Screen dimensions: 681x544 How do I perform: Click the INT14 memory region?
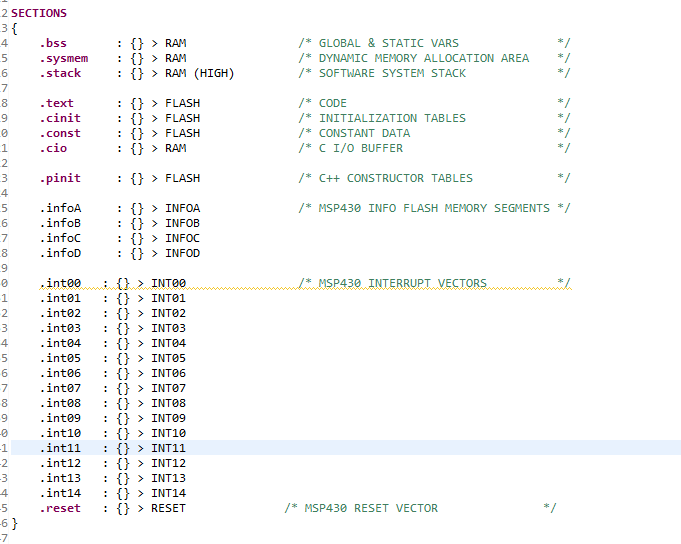(169, 494)
